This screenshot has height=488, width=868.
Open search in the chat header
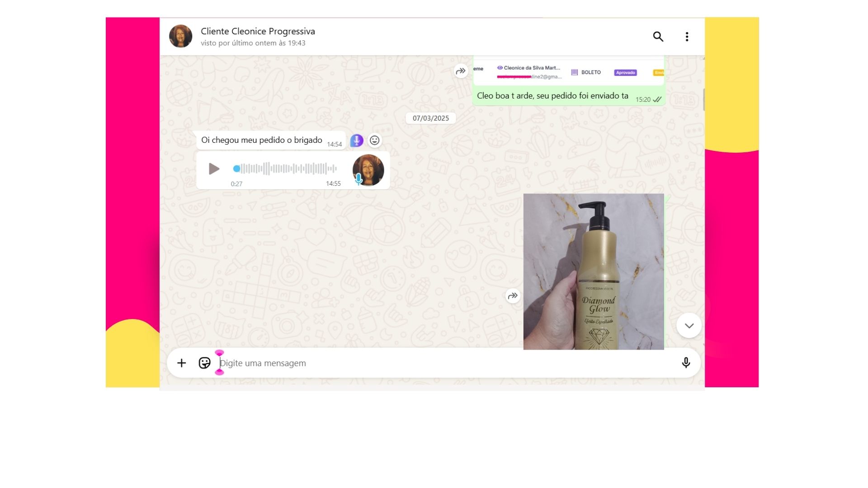click(658, 37)
